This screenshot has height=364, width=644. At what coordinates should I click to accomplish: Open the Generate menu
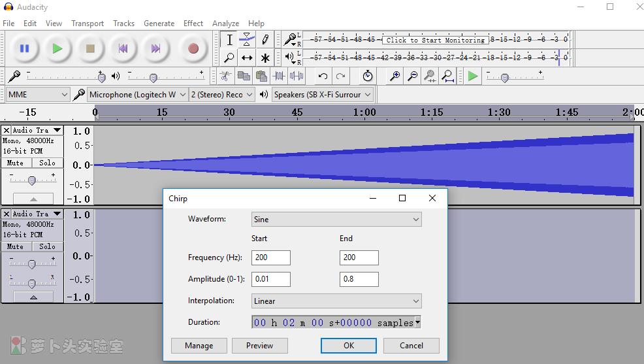159,24
